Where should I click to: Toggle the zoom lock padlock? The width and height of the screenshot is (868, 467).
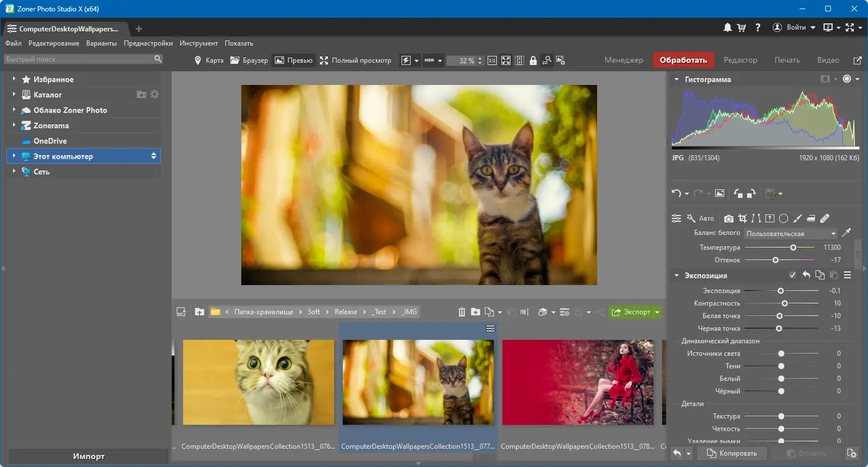pos(533,60)
